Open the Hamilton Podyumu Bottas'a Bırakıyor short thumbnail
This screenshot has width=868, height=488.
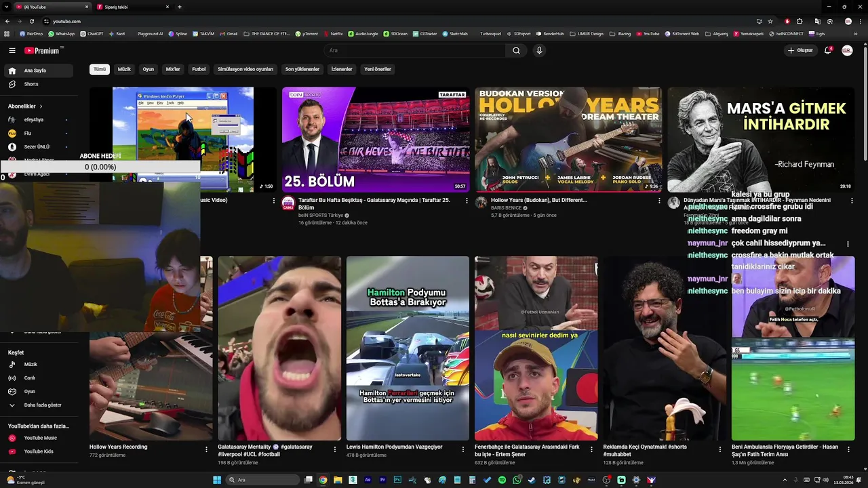click(x=408, y=348)
